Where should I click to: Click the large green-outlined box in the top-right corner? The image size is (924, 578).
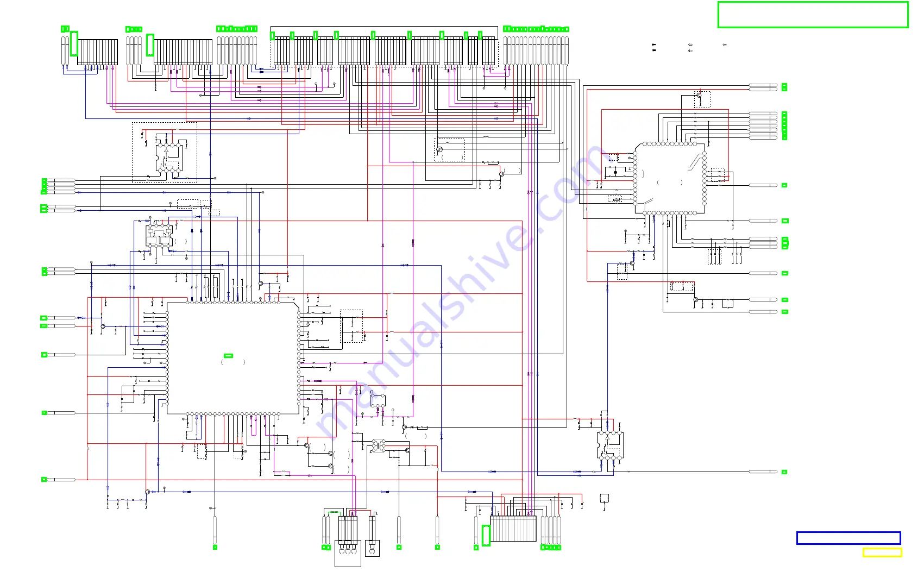tap(813, 15)
